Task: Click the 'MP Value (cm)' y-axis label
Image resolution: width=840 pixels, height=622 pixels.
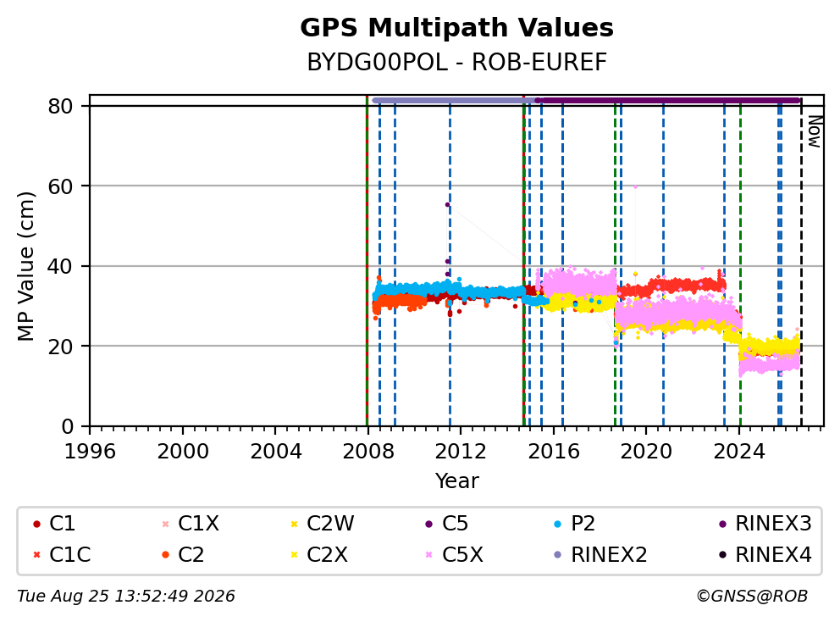Action: [25, 266]
